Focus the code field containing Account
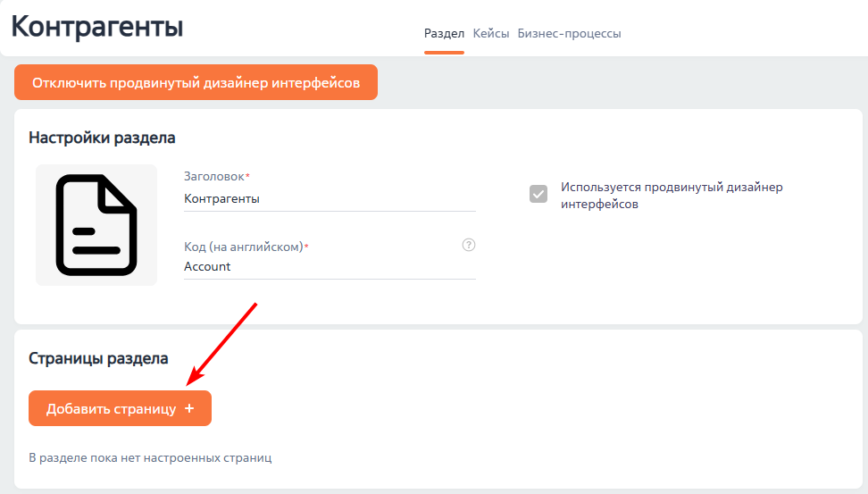 330,267
